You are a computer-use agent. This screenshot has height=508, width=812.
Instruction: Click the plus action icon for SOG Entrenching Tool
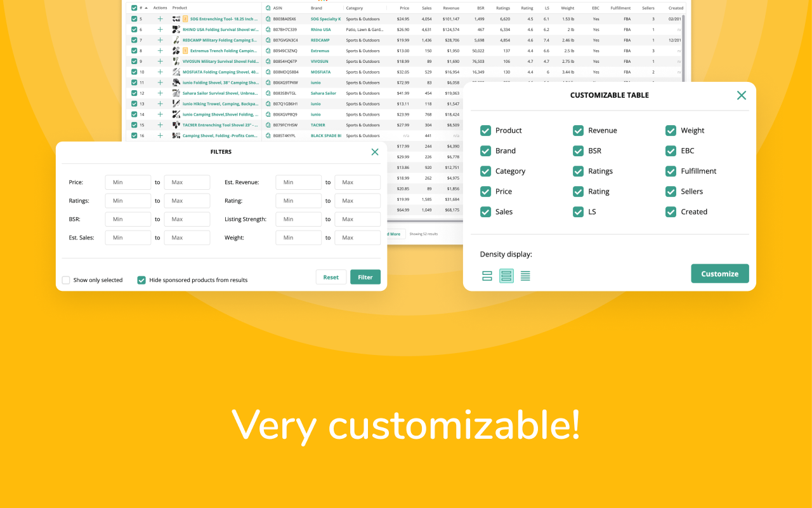[160, 19]
